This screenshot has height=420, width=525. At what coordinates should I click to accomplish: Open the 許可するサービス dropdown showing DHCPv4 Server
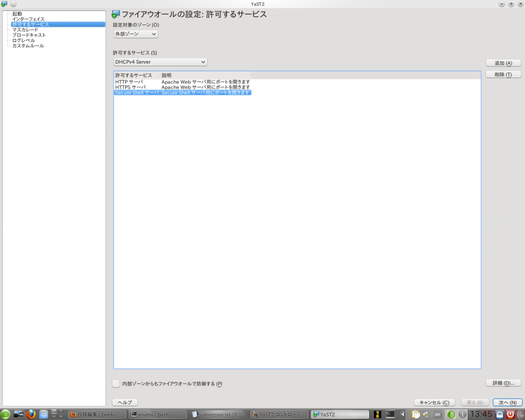click(159, 62)
